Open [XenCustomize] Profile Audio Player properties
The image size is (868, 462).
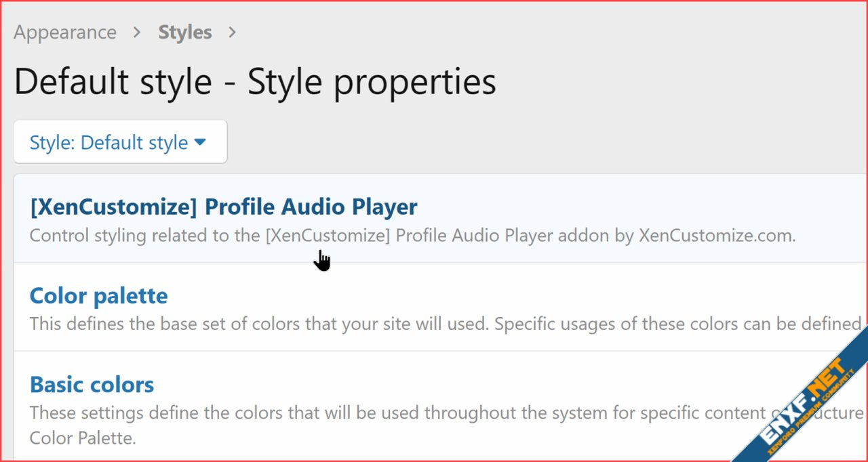(x=224, y=207)
